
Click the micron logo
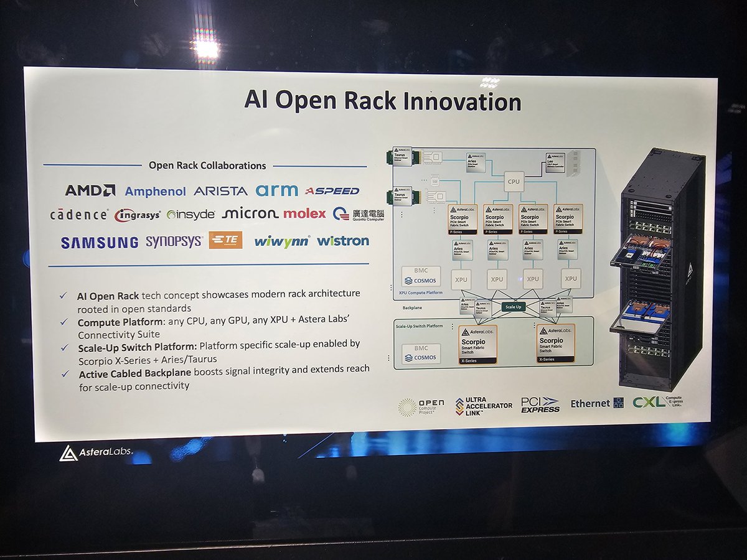[x=250, y=213]
